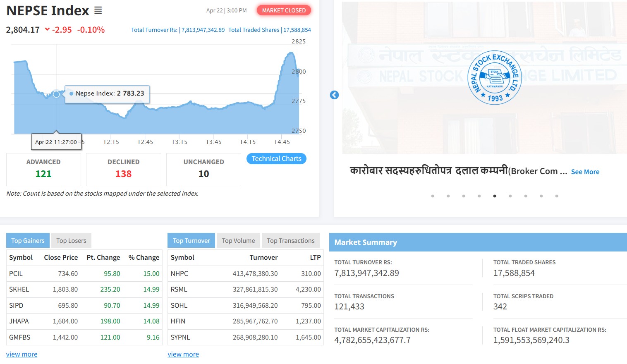This screenshot has height=364, width=627.
Task: Click See More on broker notice
Action: [x=585, y=172]
